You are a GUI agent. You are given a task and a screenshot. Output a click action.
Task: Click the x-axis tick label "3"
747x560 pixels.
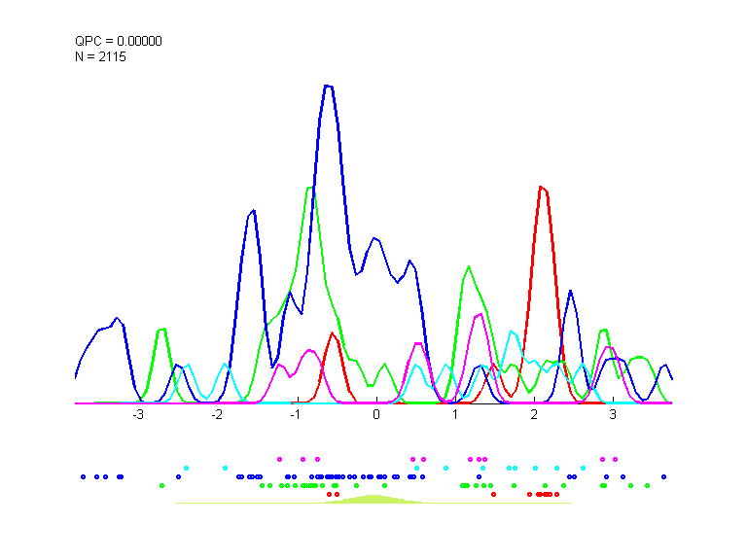pos(613,414)
